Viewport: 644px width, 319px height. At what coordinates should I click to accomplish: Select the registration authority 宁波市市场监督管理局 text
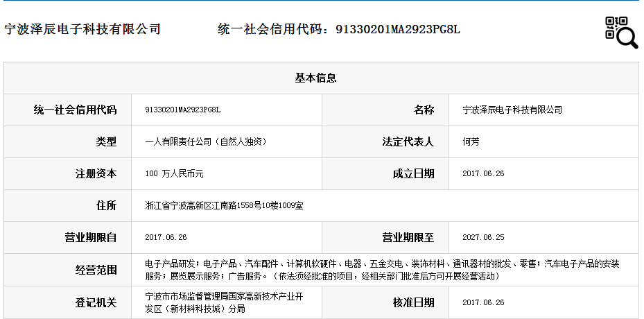224,302
